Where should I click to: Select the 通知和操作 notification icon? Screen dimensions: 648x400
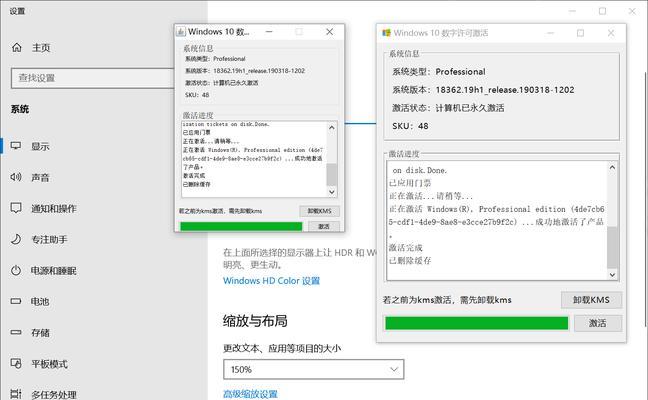tap(16, 208)
